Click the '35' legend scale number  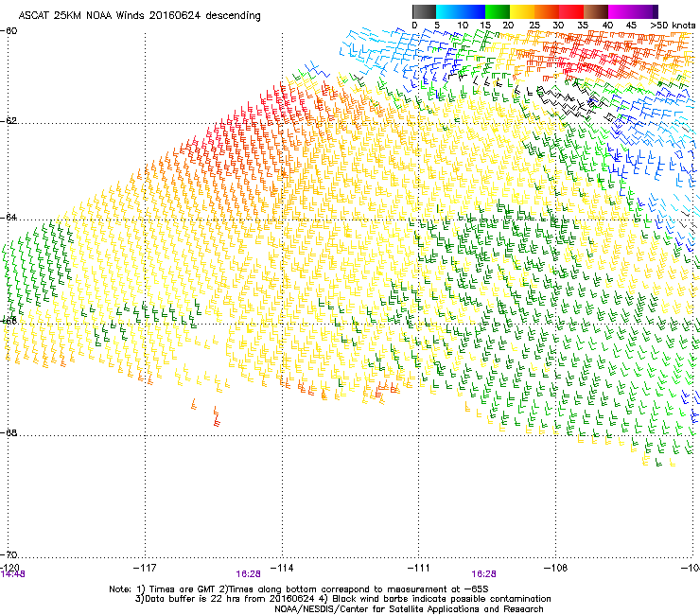click(x=583, y=26)
